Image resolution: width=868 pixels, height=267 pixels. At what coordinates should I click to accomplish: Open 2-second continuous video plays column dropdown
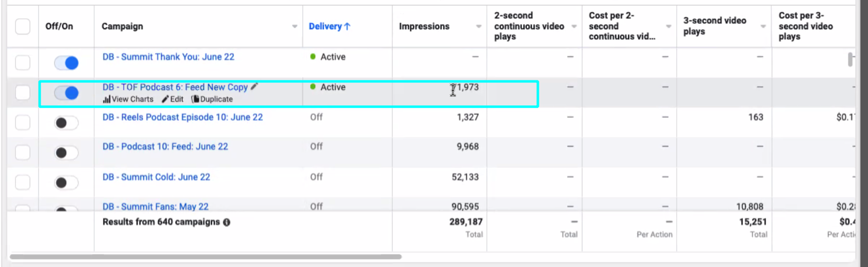[x=574, y=26]
